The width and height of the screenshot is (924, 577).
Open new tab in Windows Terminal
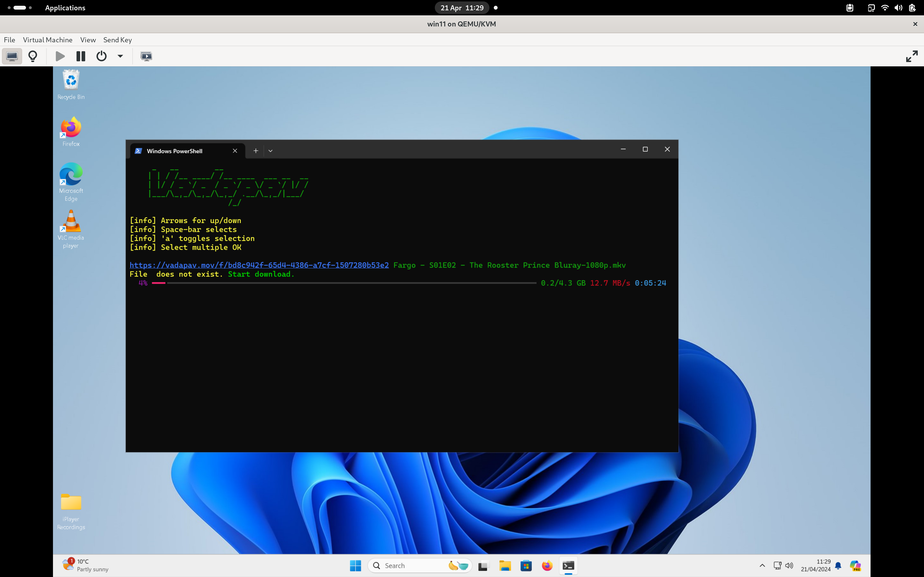click(x=256, y=151)
